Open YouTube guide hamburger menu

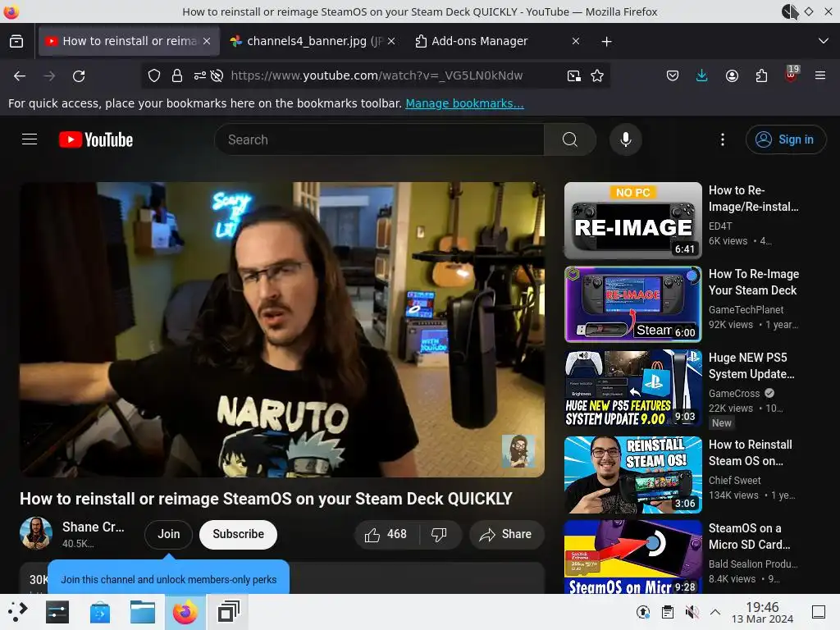click(x=30, y=139)
